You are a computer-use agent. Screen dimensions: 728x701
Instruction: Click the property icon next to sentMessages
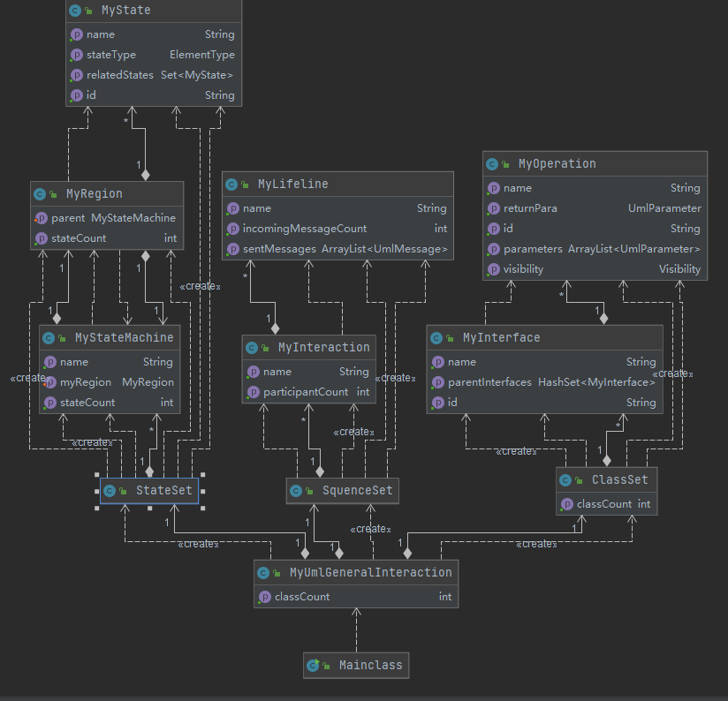point(232,249)
